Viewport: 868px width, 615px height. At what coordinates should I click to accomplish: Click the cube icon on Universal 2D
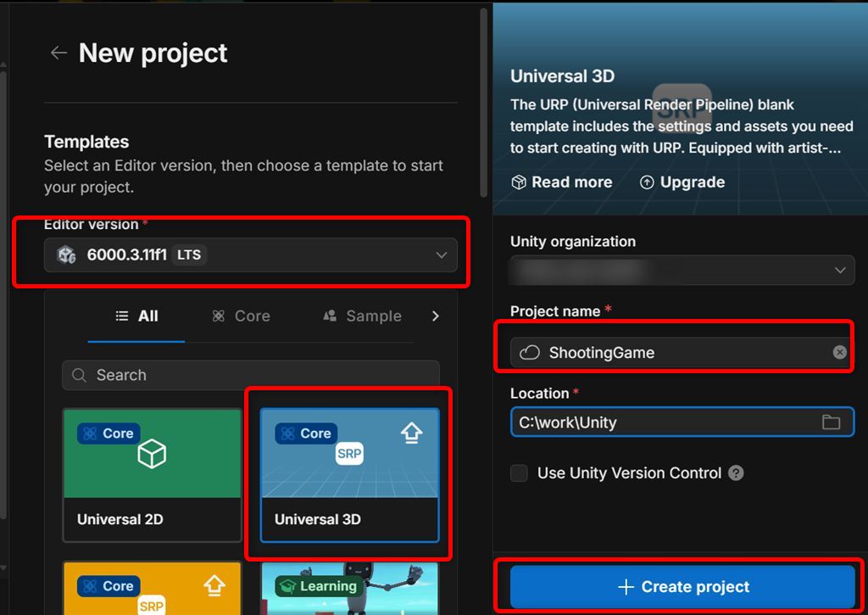pos(152,454)
